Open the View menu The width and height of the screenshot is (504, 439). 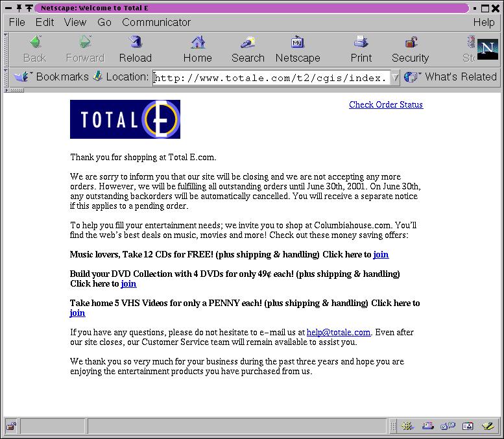[x=75, y=22]
